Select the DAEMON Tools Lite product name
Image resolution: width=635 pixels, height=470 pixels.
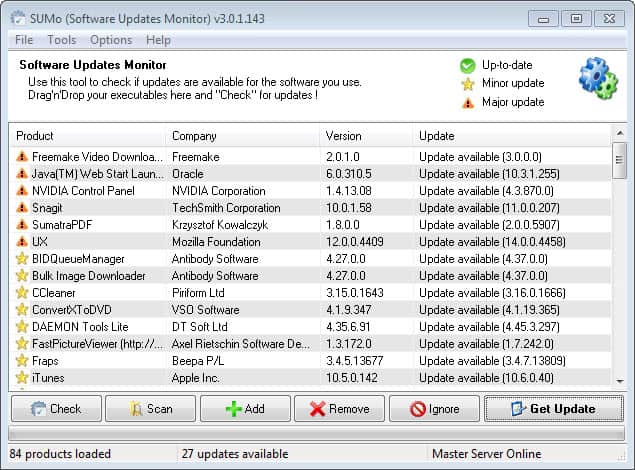(80, 327)
